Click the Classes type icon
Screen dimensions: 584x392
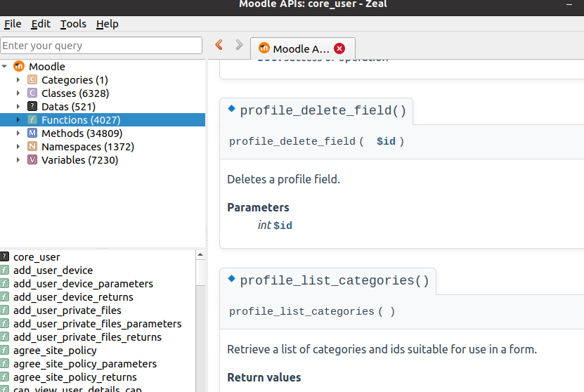(32, 93)
